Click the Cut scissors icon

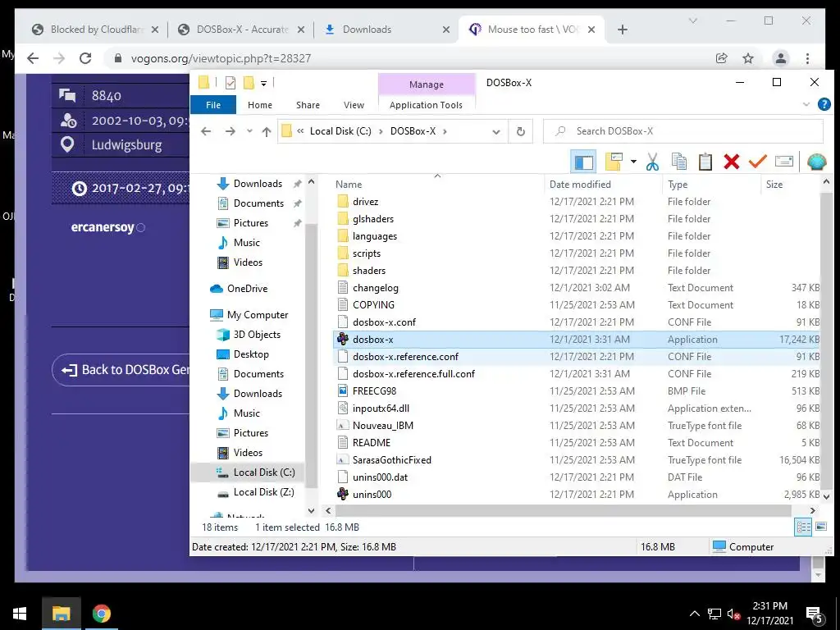[x=652, y=162]
